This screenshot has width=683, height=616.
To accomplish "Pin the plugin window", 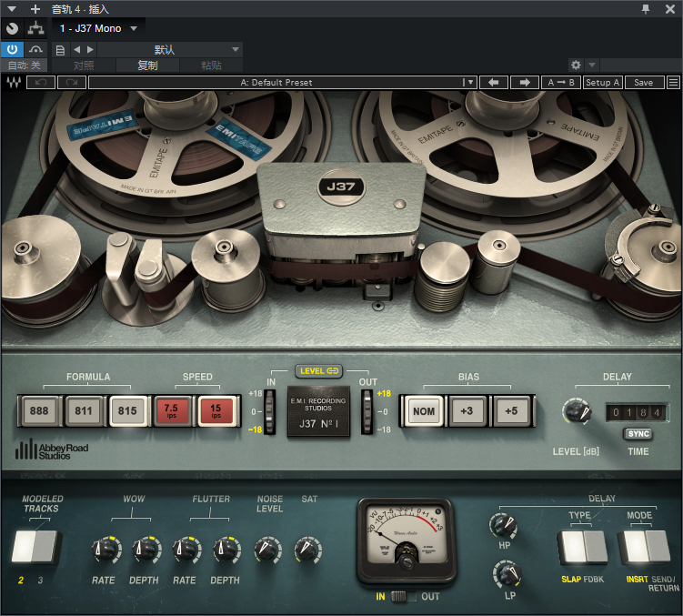I will pos(646,9).
